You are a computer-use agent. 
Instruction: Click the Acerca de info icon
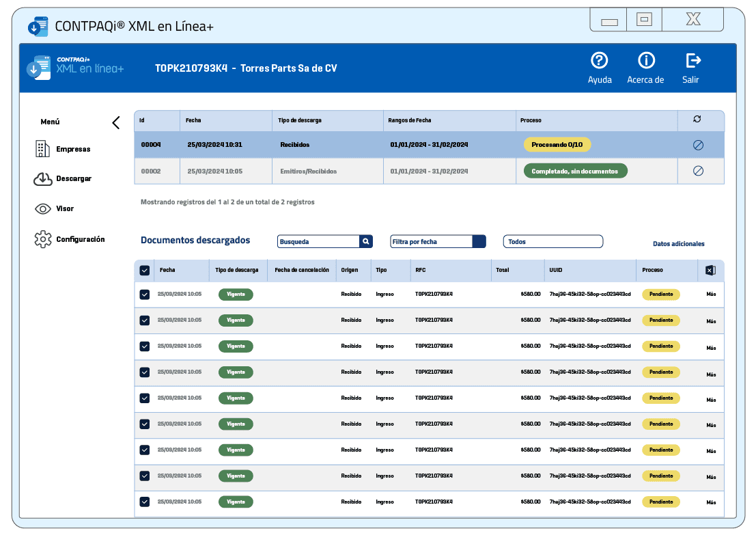click(x=645, y=61)
